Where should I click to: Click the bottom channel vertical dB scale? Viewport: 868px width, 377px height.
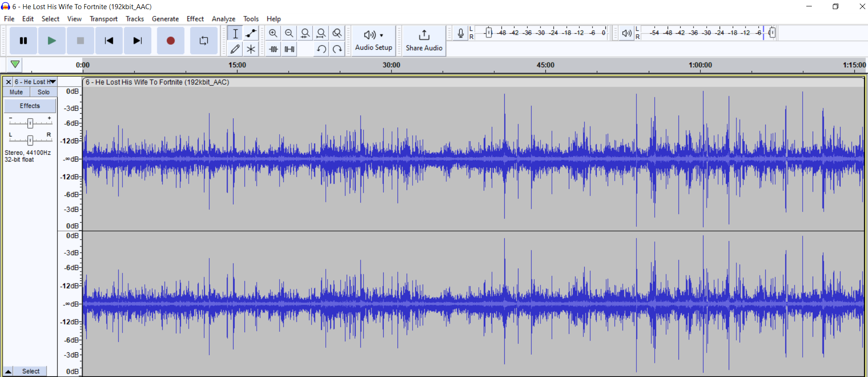(70, 304)
